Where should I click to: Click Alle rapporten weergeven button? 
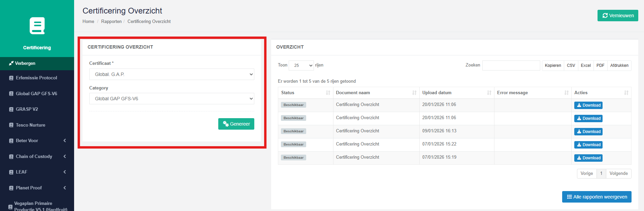tap(597, 197)
